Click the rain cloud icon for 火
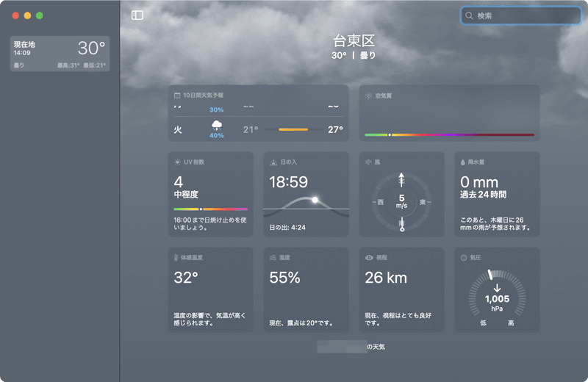 (x=217, y=125)
